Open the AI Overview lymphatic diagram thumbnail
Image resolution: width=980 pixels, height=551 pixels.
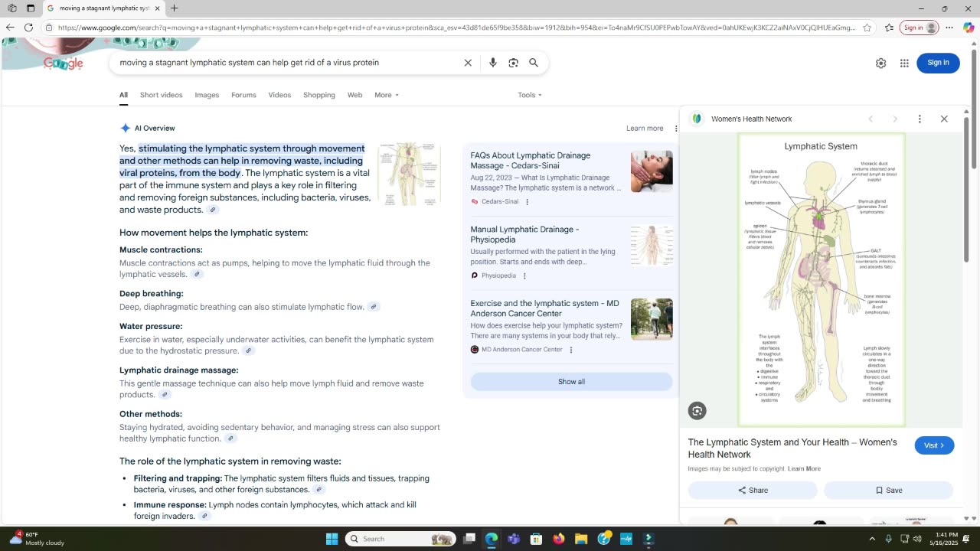[409, 174]
